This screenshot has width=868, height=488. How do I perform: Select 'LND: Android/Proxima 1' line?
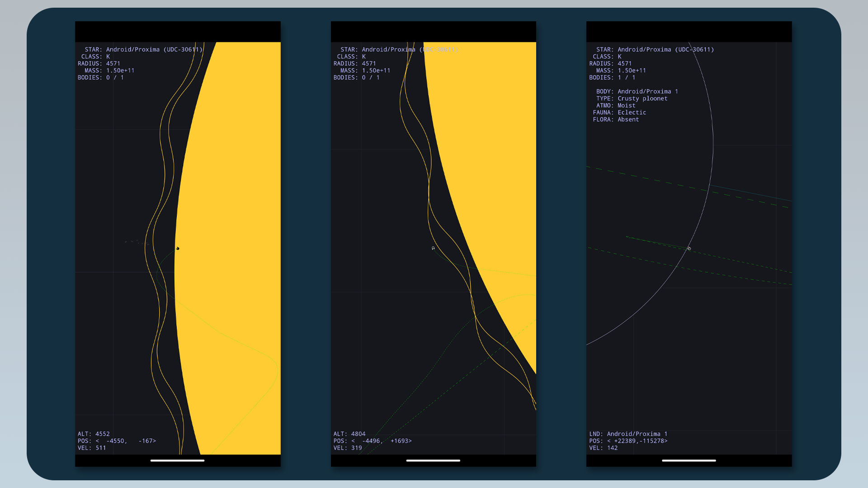point(628,434)
